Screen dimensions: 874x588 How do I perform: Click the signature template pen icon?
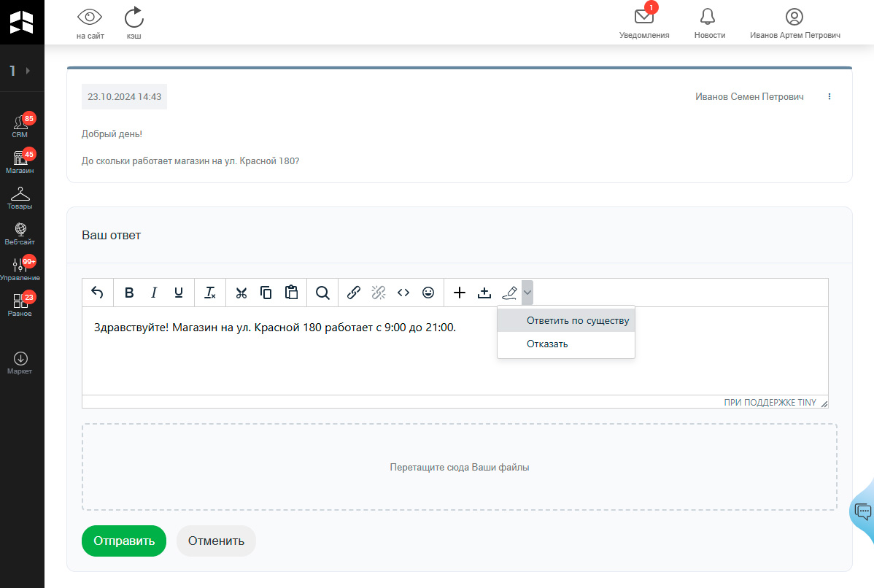[509, 293]
